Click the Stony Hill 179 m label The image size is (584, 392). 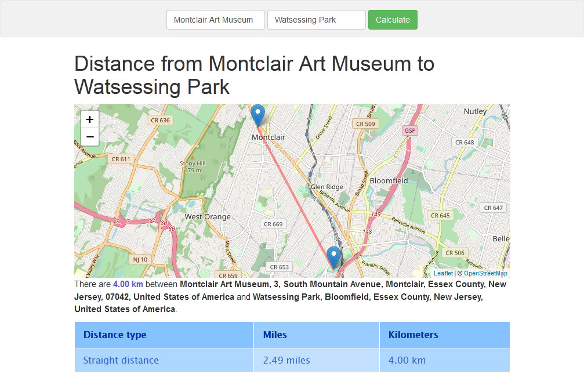(193, 167)
